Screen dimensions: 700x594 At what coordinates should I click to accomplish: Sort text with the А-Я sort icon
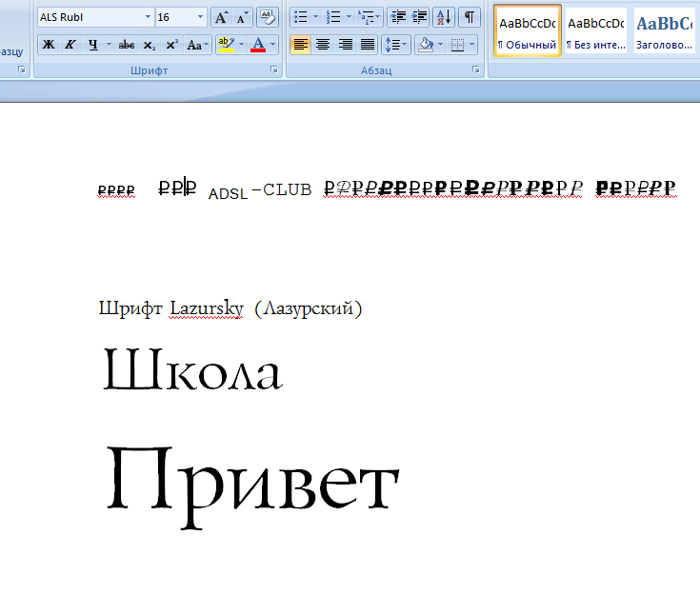[x=444, y=17]
